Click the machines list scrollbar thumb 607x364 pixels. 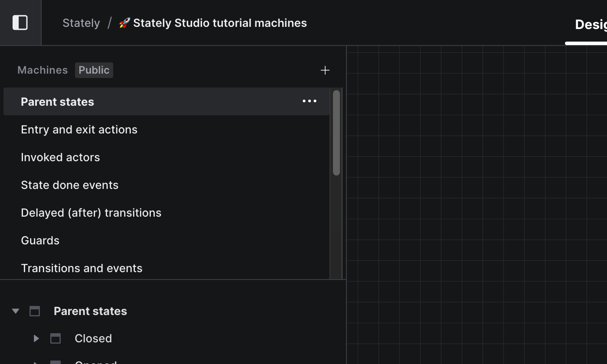click(x=336, y=133)
